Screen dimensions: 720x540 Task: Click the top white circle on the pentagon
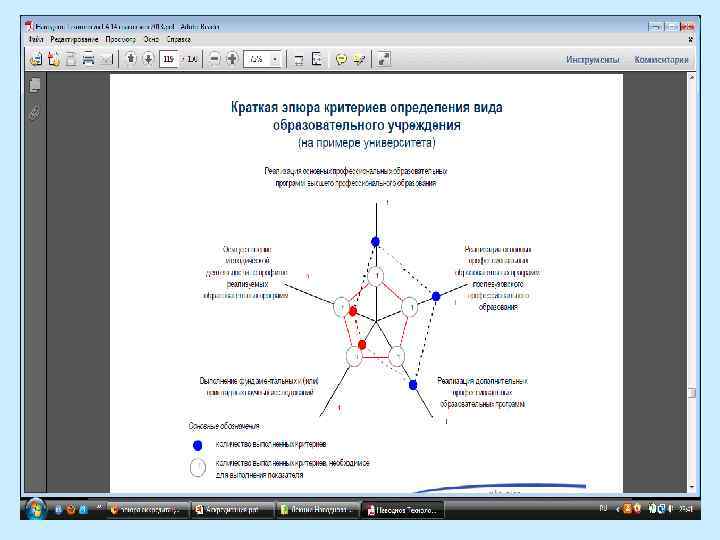376,276
